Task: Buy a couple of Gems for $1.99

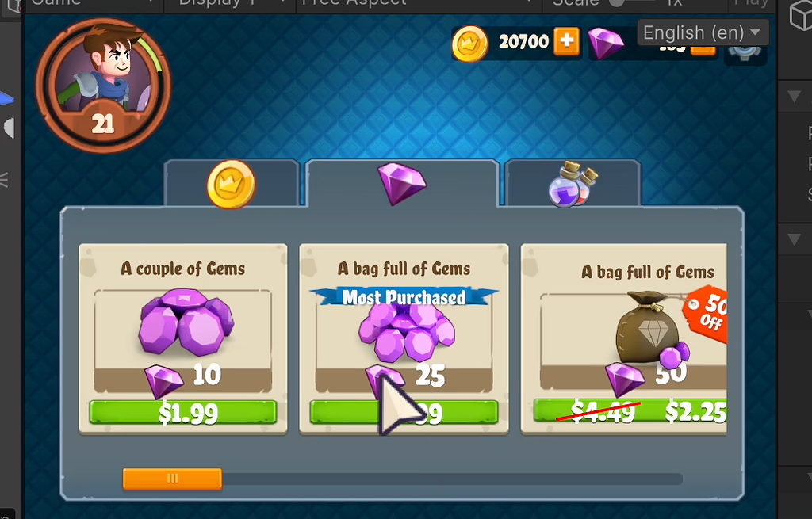Action: click(x=183, y=412)
